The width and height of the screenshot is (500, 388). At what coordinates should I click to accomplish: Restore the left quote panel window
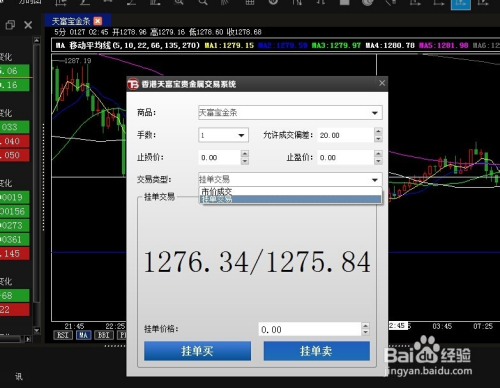click(x=10, y=25)
